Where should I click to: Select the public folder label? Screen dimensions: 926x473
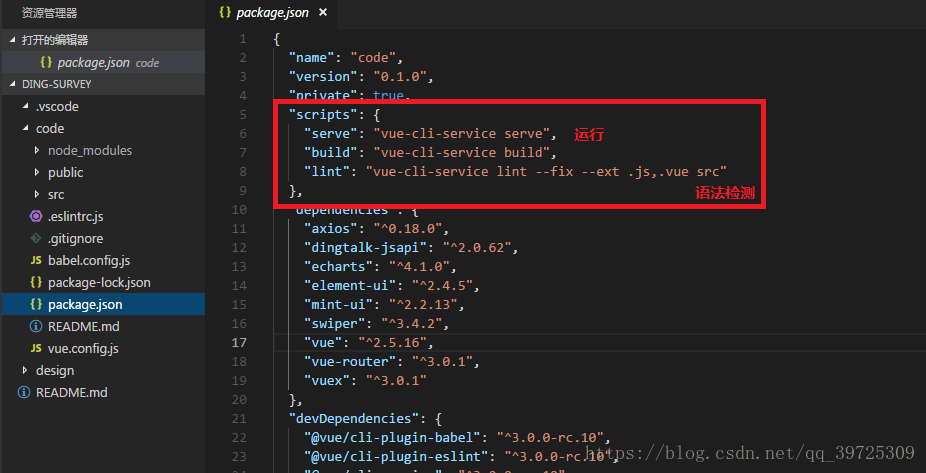(66, 172)
